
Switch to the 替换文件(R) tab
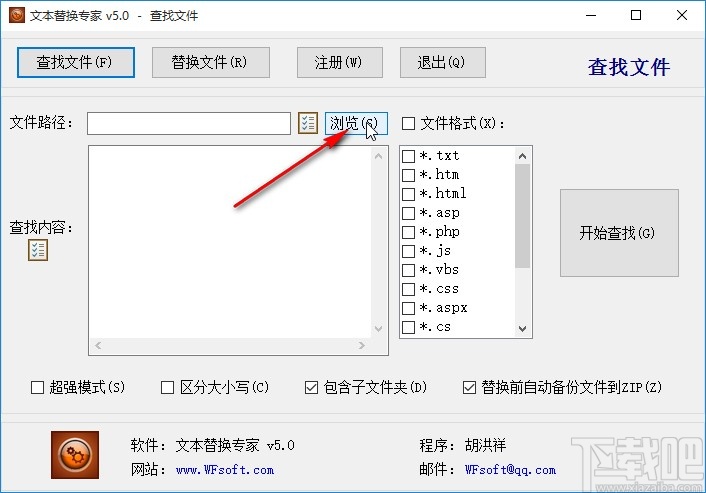click(211, 63)
